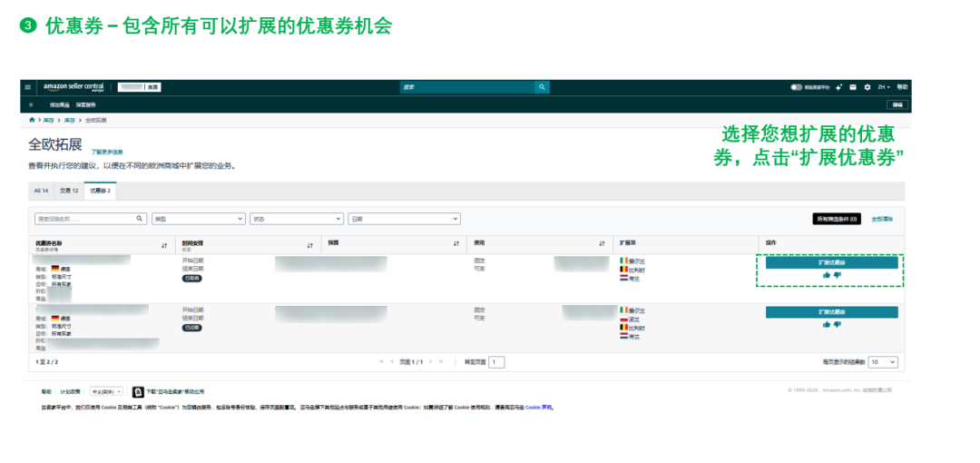980x463 pixels.
Task: Click the download mobile app link text
Action: 175,391
